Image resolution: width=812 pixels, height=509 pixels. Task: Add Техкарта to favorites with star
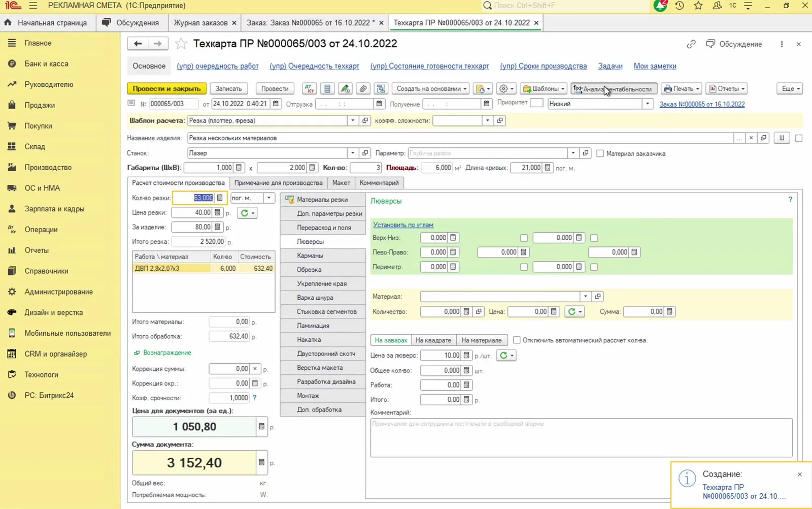181,44
